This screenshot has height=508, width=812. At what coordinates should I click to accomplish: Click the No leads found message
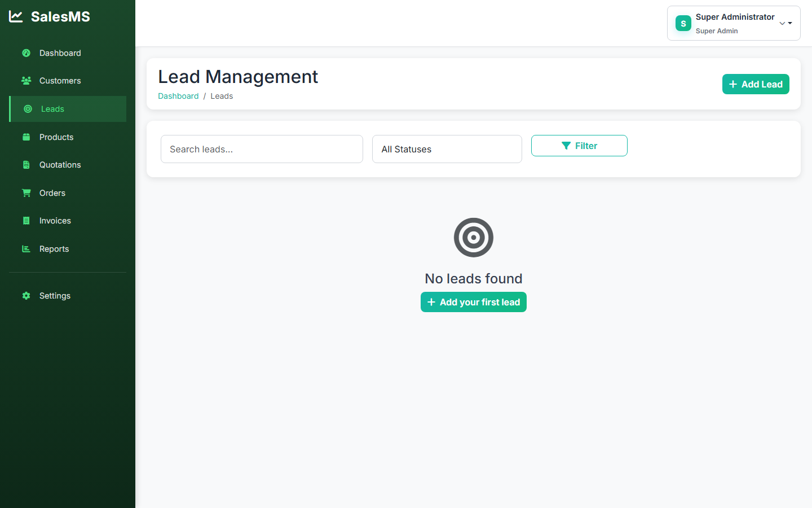[x=474, y=278]
